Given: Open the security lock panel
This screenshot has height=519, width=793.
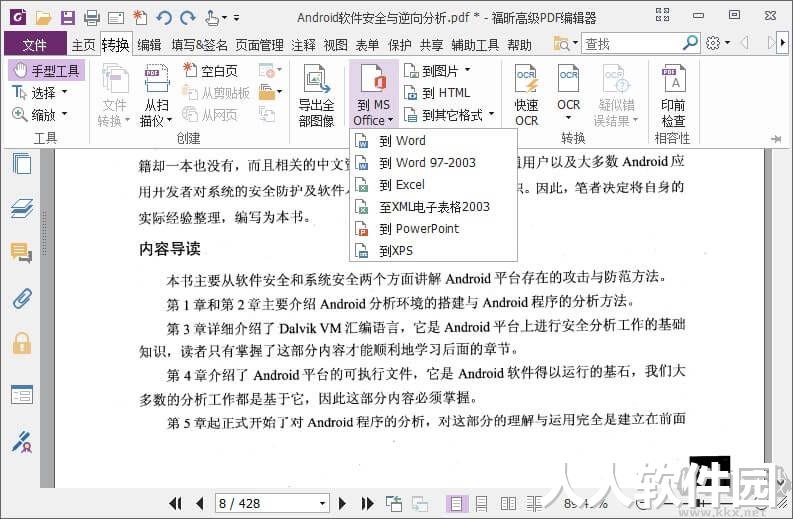Looking at the screenshot, I should (x=22, y=343).
